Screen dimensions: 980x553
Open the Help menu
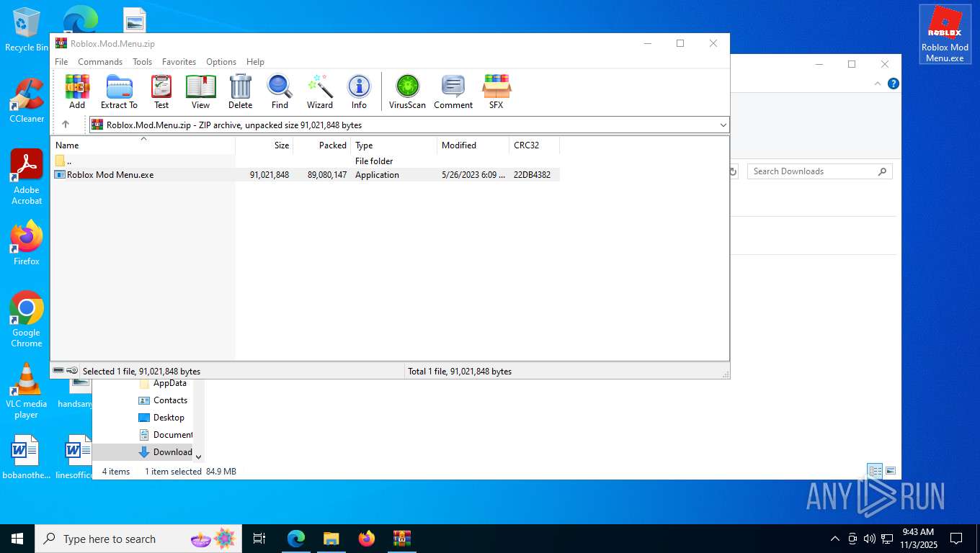point(255,62)
